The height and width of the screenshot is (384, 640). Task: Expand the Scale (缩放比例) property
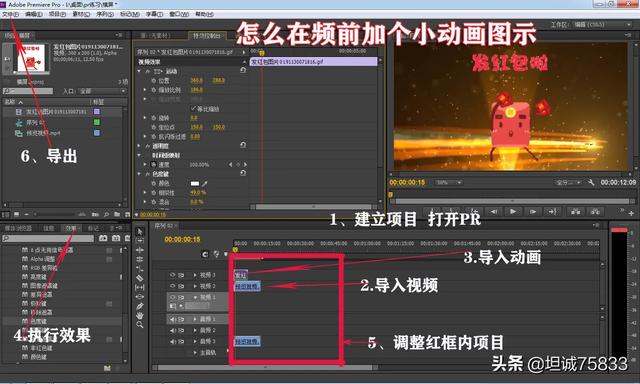point(145,90)
